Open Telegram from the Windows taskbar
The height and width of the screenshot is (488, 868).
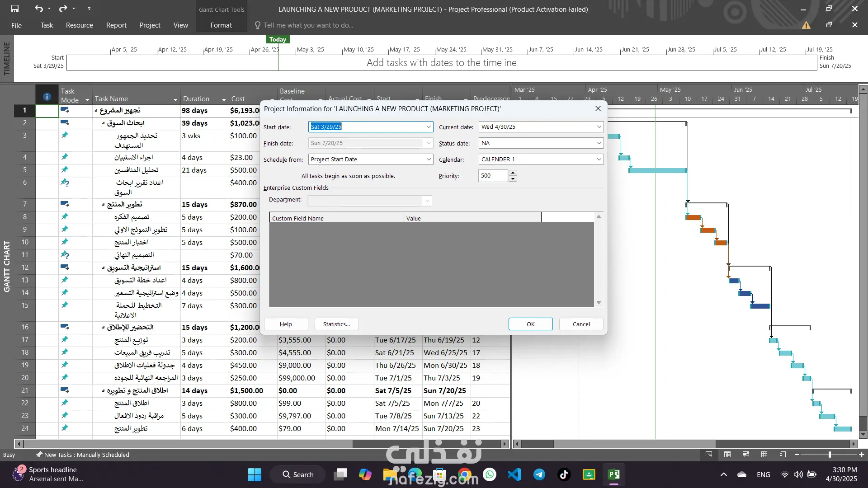coord(539,474)
